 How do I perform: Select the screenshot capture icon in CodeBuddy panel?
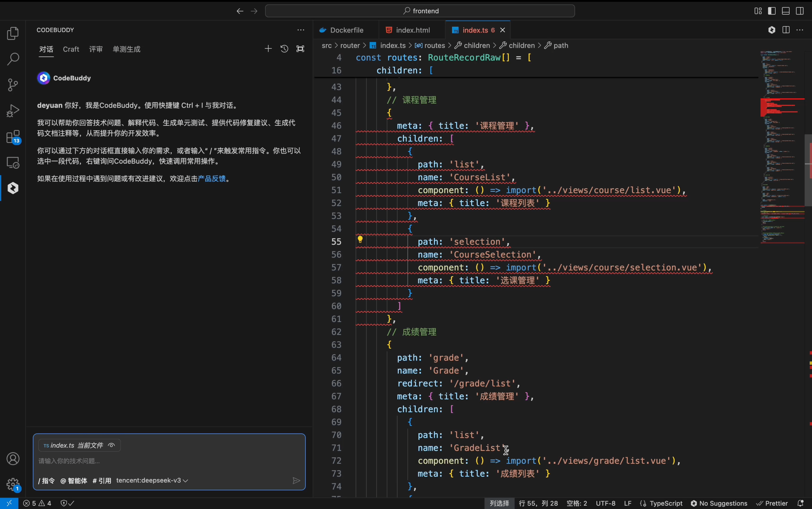(x=300, y=49)
